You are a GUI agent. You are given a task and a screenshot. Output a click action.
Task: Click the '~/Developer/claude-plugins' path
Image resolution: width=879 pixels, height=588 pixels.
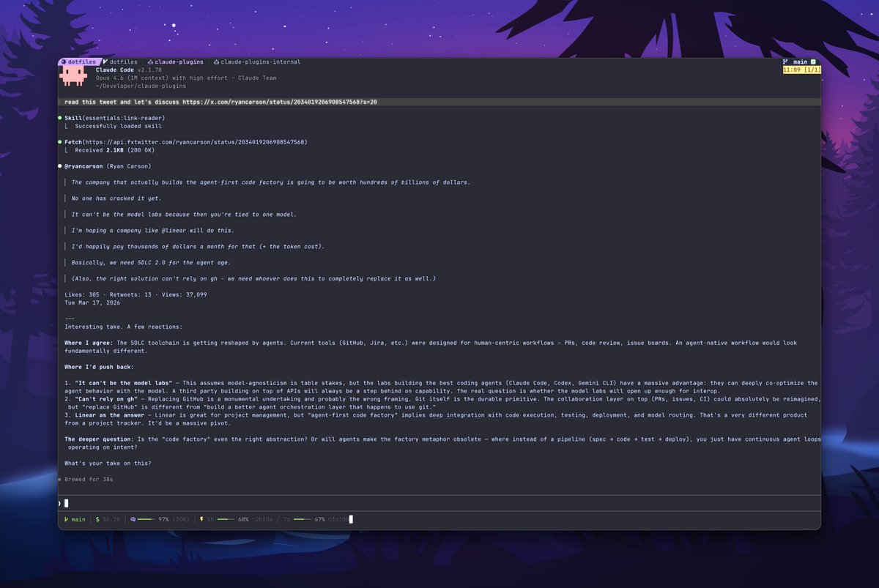point(141,86)
